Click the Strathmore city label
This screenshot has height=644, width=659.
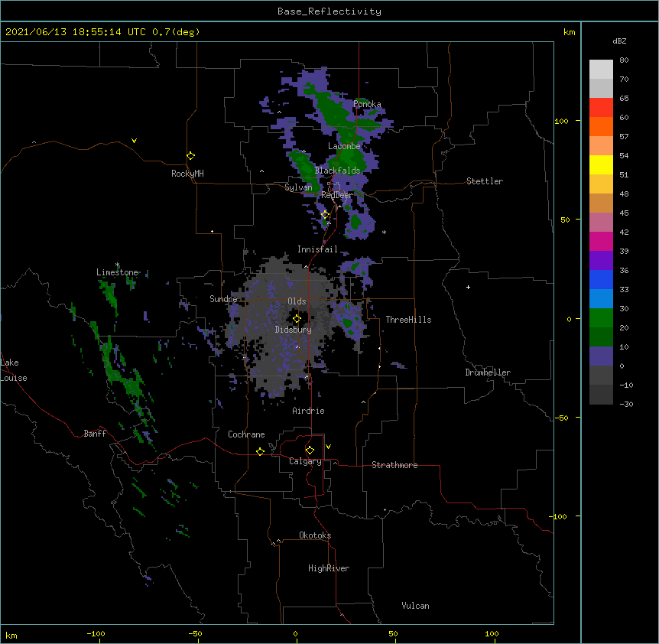pos(394,465)
